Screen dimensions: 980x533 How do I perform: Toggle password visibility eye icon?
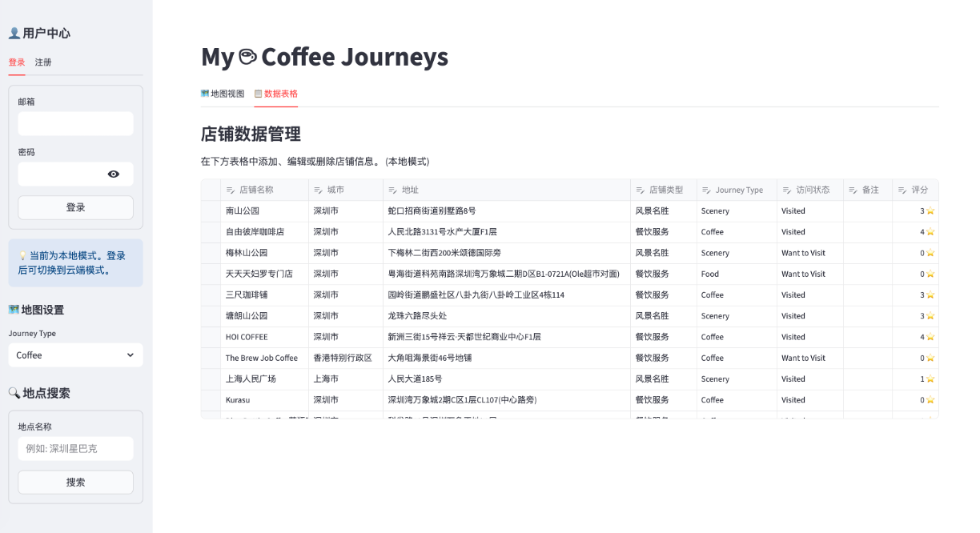pyautogui.click(x=114, y=174)
